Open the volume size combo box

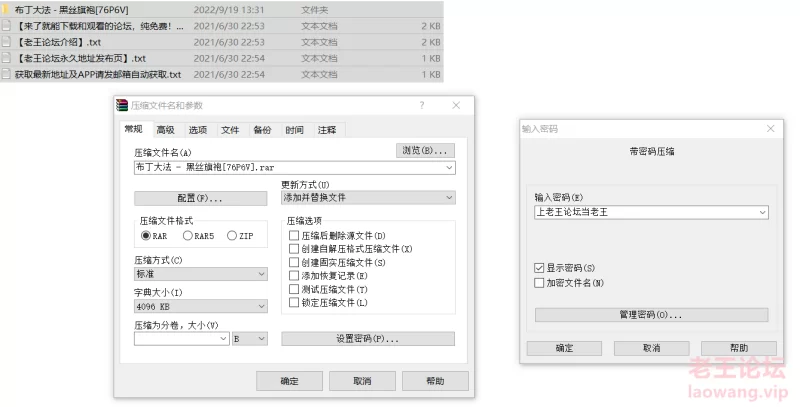coord(182,339)
